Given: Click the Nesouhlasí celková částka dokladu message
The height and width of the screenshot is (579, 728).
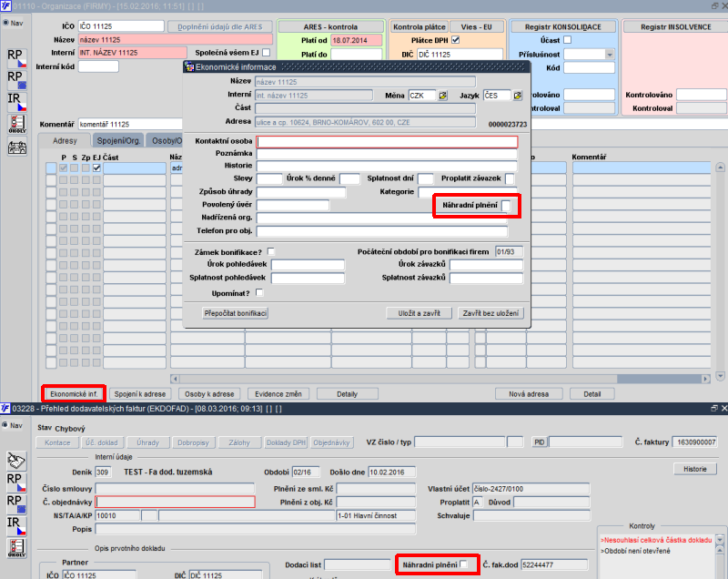Looking at the screenshot, I should [655, 540].
